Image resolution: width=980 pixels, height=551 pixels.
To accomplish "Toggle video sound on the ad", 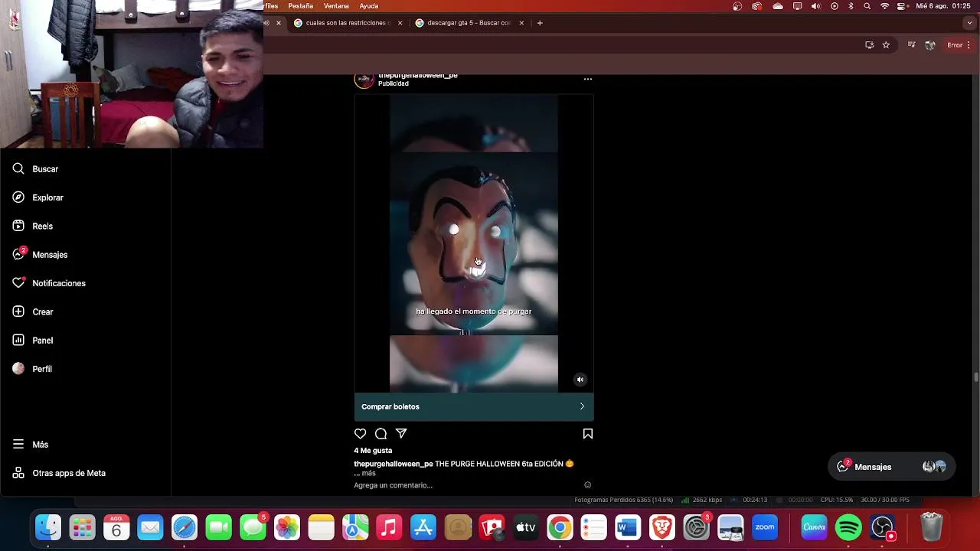I will click(580, 380).
